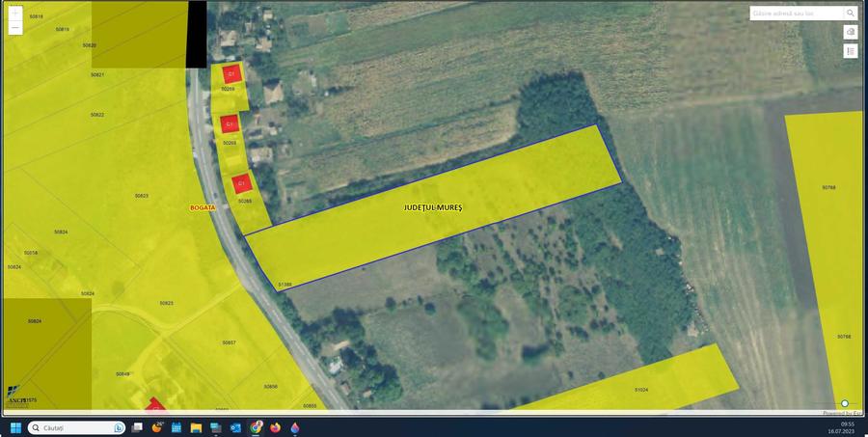The height and width of the screenshot is (437, 868).
Task: Zoom in with the plus map button
Action: click(x=15, y=13)
